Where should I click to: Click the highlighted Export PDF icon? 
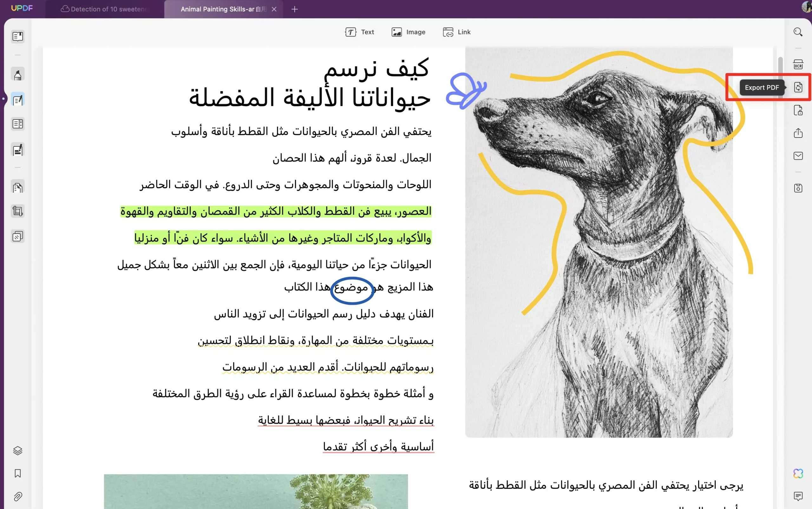798,87
